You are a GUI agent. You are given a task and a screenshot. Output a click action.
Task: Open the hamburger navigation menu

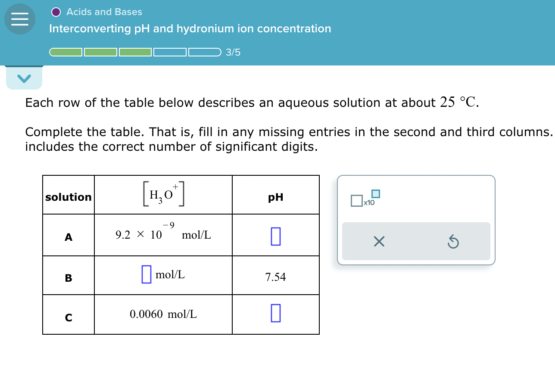pos(20,19)
